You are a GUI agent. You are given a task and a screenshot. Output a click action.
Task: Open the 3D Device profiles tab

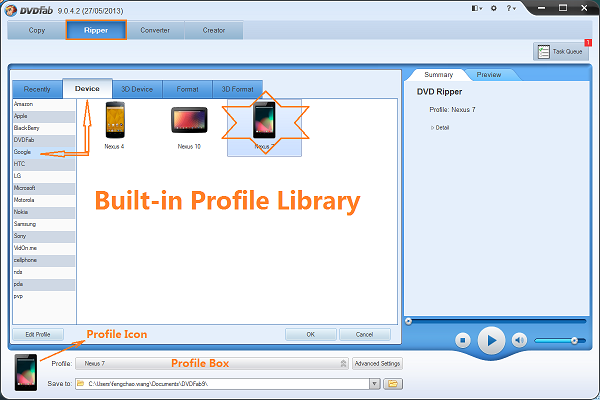point(137,89)
